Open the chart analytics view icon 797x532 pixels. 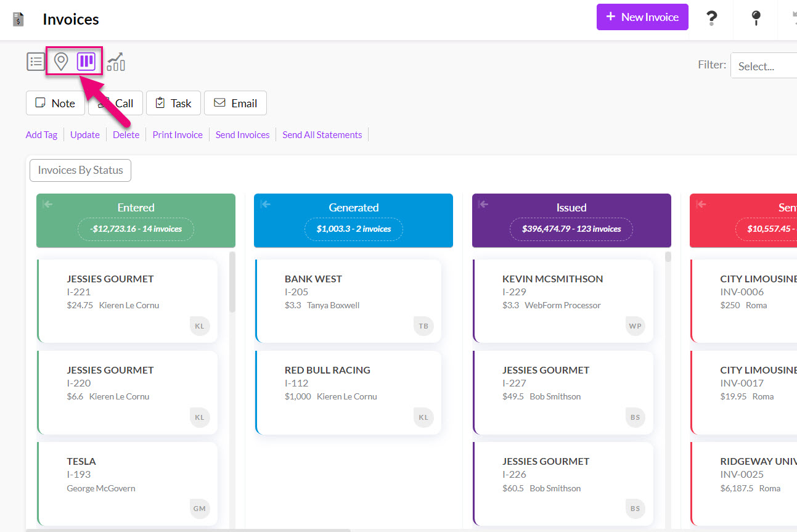116,62
